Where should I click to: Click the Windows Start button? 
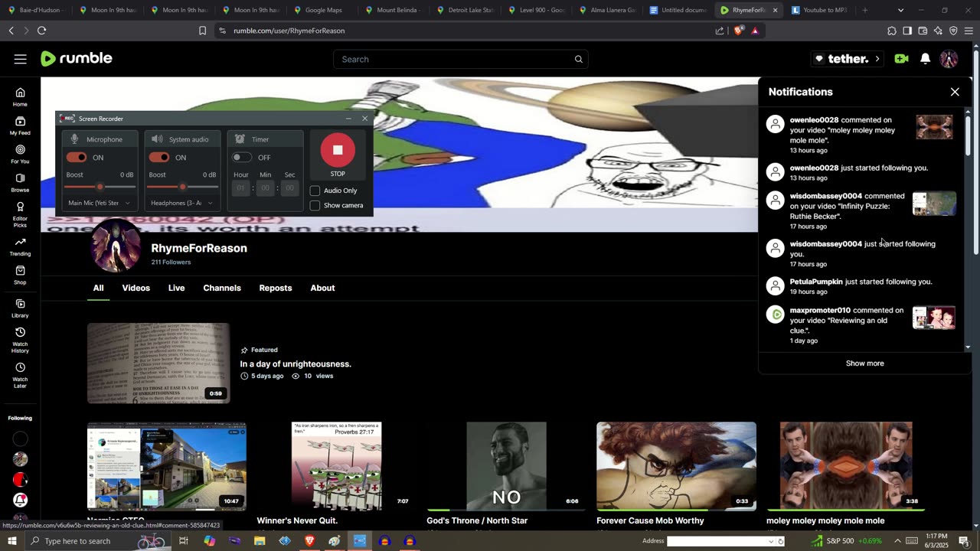(x=11, y=541)
